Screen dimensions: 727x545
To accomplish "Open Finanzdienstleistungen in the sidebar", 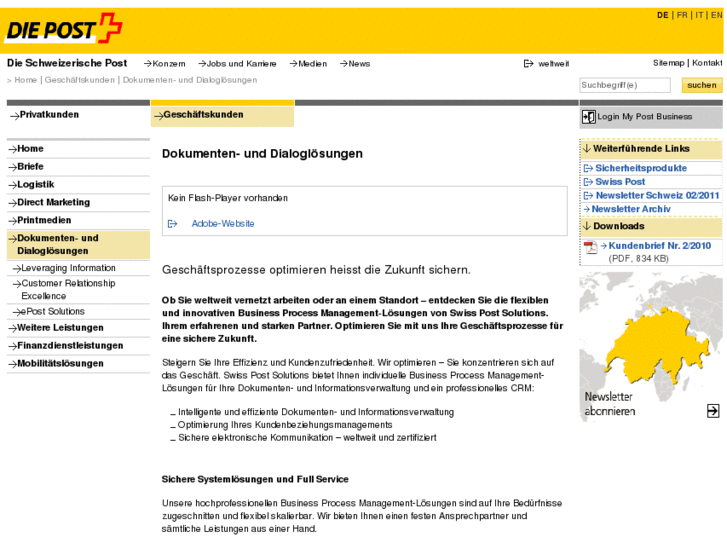I will [x=78, y=346].
